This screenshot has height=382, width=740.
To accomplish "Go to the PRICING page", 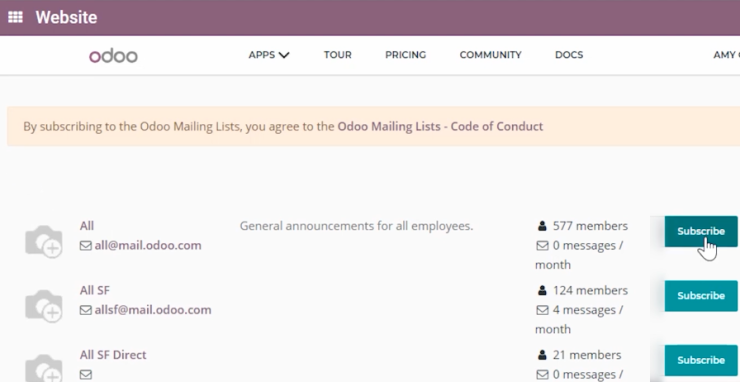I will coord(405,55).
